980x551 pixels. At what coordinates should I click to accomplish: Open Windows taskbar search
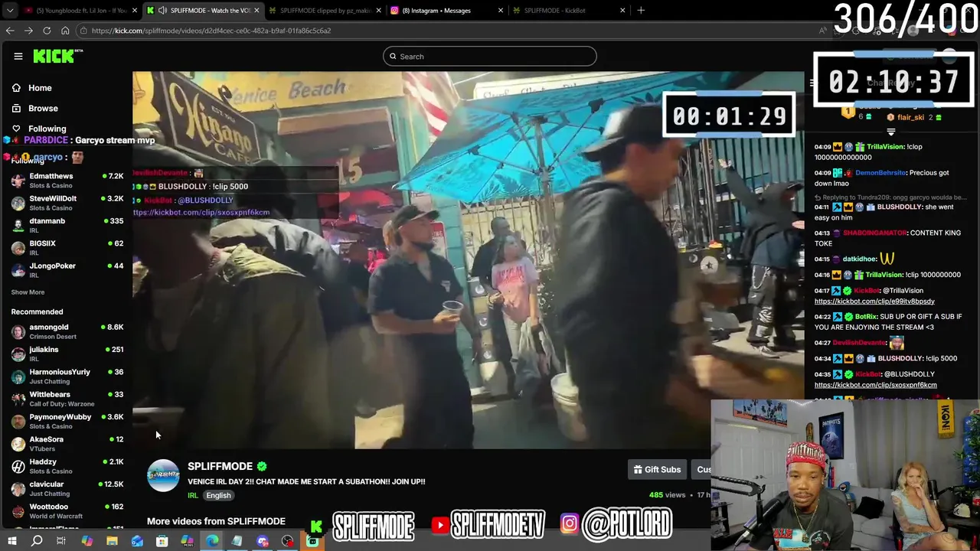[x=37, y=541]
